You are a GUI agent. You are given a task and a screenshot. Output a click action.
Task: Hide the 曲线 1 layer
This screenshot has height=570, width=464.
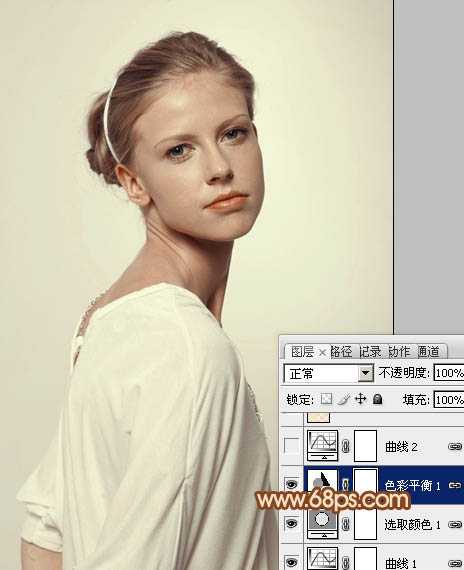292,562
